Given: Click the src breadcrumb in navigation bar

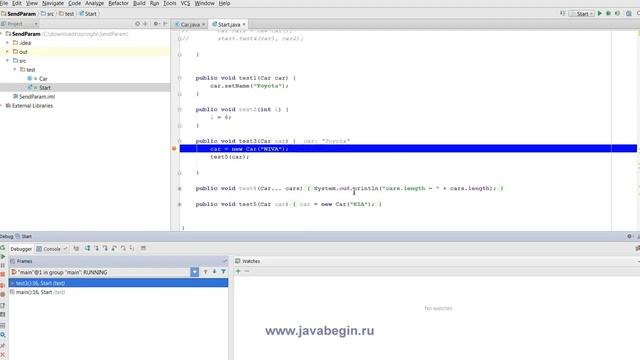Looking at the screenshot, I should (x=48, y=14).
